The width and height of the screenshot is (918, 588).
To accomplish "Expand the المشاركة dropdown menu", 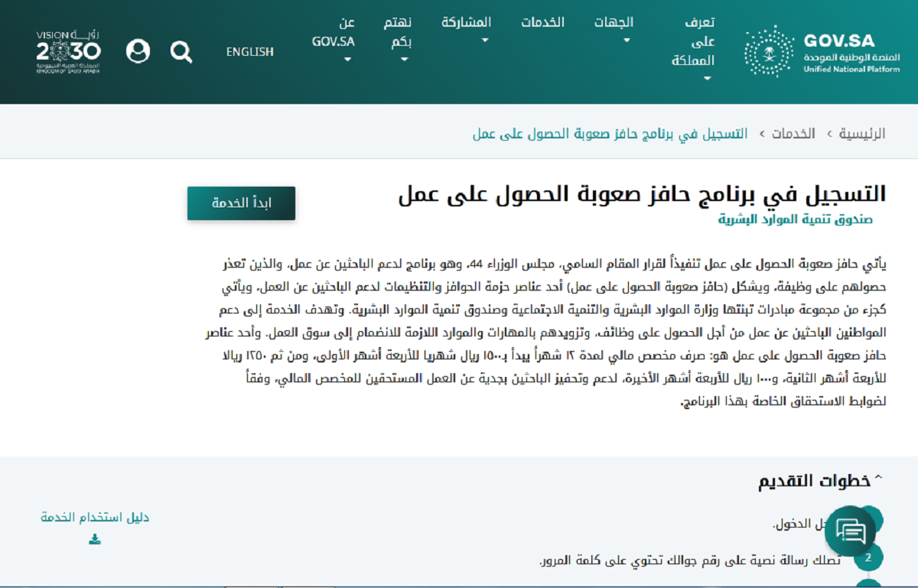I will 467,31.
